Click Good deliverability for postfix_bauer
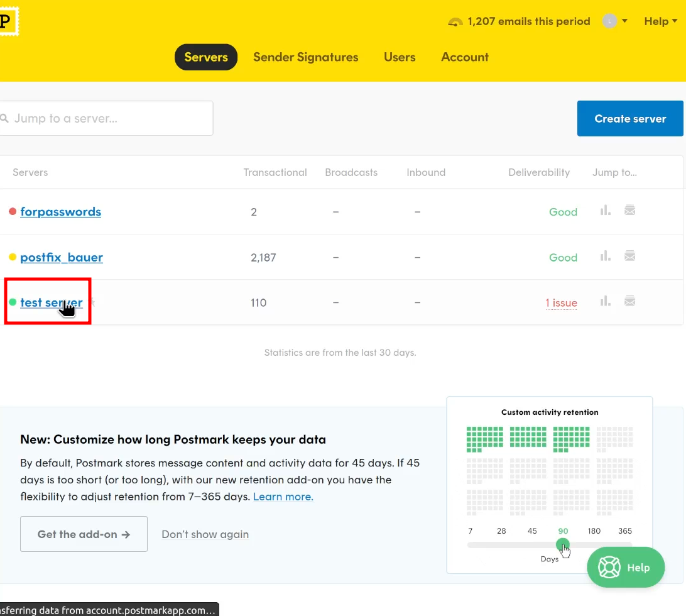 563,258
